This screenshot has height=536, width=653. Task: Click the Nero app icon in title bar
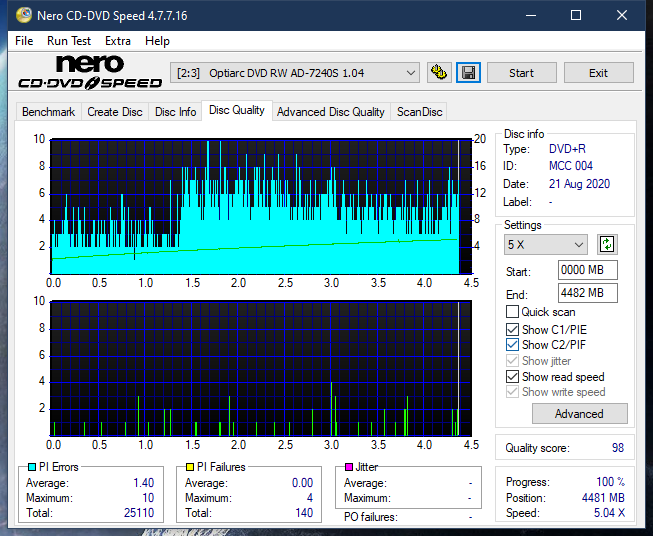point(24,15)
